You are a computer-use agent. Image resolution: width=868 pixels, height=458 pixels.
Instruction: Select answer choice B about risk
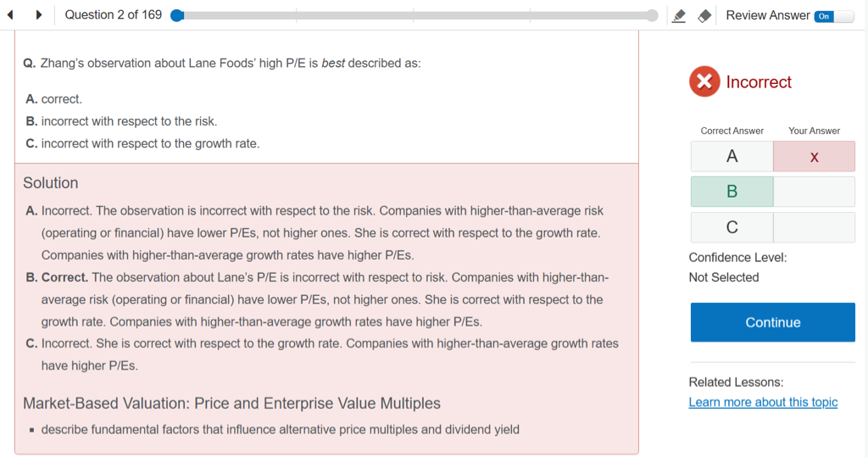pyautogui.click(x=121, y=121)
